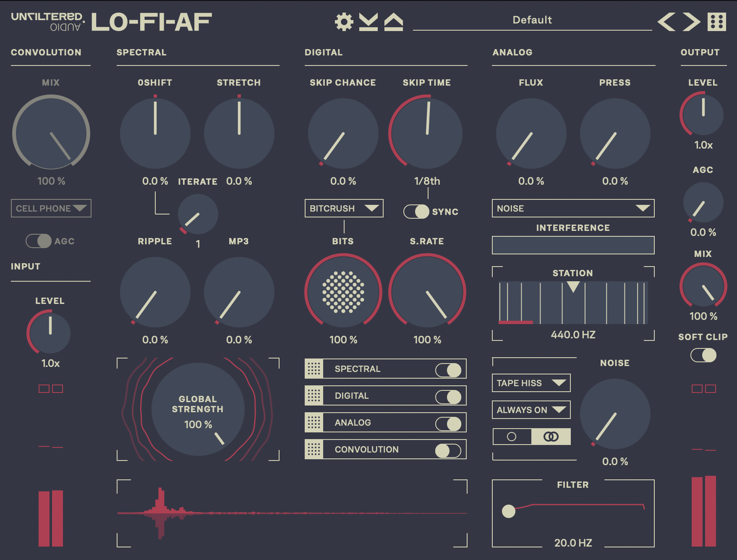Toggle the Skip Time SYNC switch
The image size is (737, 560).
[416, 212]
